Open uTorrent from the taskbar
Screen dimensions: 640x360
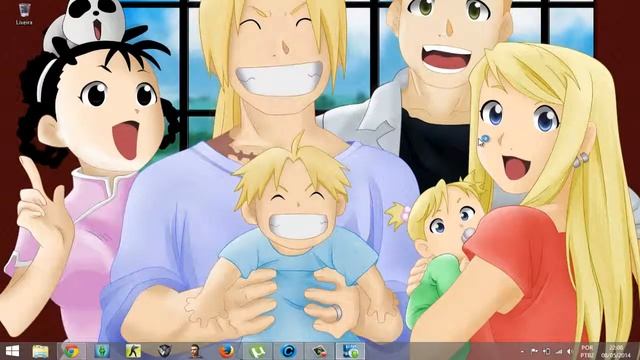(x=258, y=351)
